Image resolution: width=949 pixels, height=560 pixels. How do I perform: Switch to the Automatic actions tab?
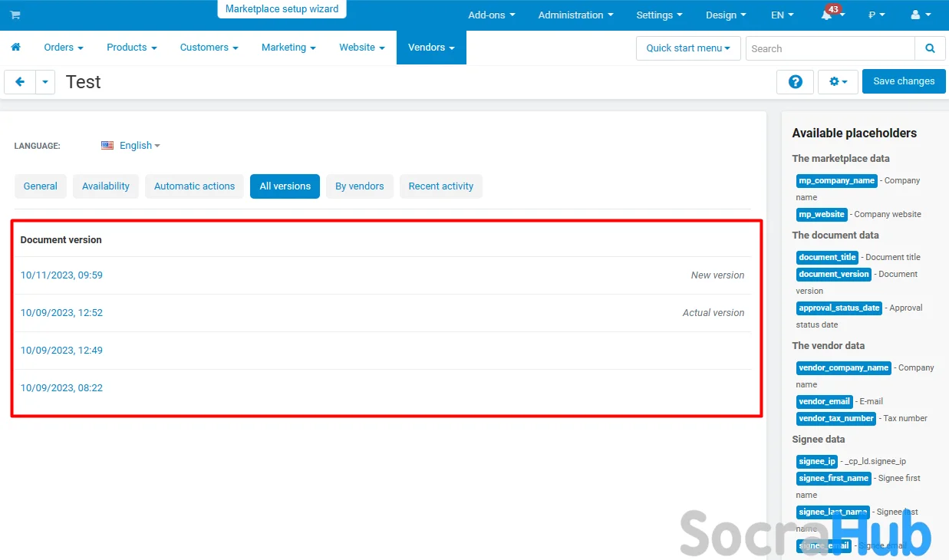pos(194,186)
